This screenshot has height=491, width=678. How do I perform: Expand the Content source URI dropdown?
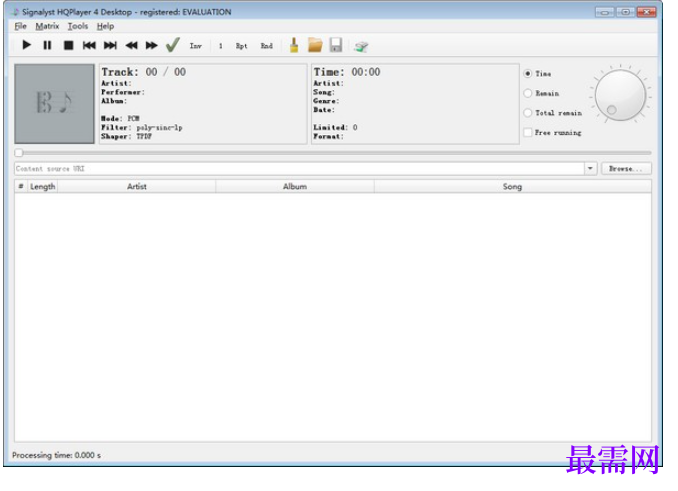[x=591, y=169]
